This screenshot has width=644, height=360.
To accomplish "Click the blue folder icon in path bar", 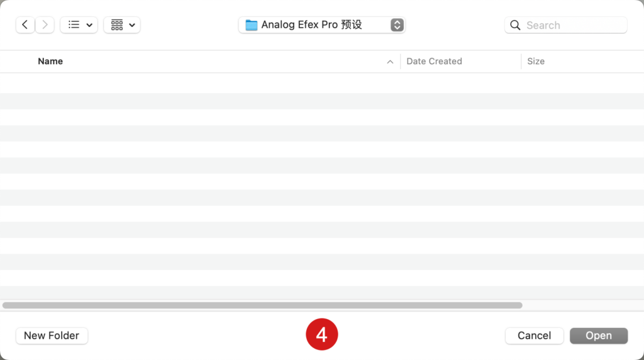I will pos(252,25).
